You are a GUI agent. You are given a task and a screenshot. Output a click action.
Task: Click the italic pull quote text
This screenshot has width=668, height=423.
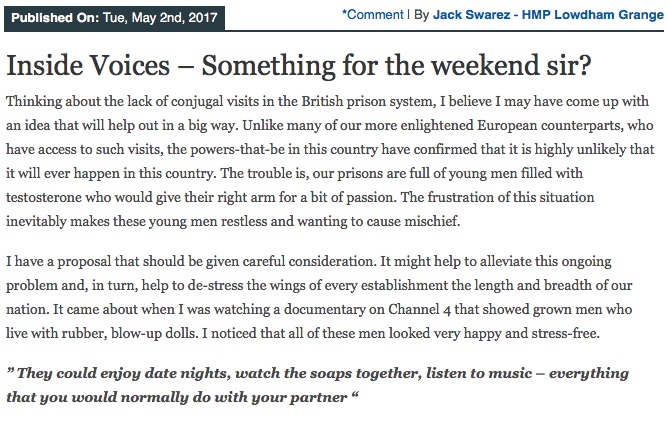(x=317, y=385)
